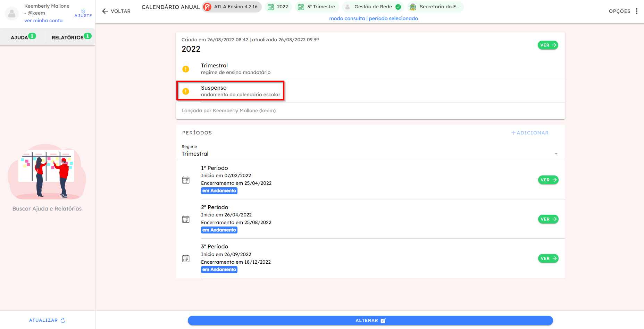Click 'Início em 07/02/2022' text

point(226,175)
